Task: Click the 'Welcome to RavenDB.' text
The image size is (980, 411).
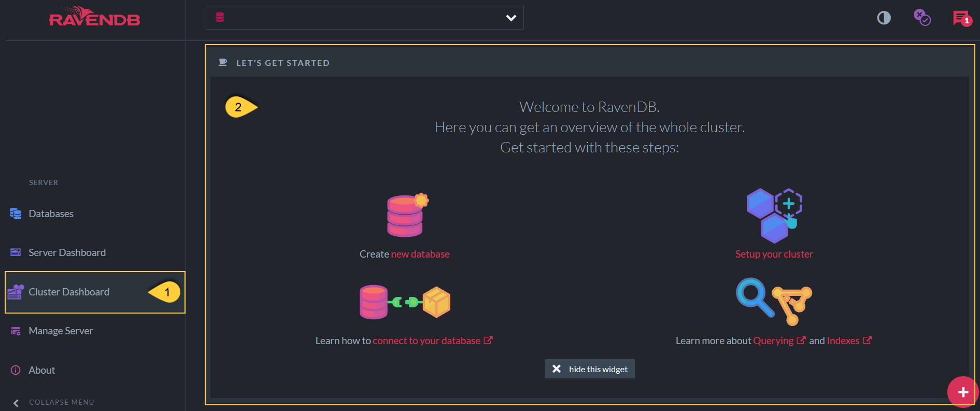Action: 589,107
